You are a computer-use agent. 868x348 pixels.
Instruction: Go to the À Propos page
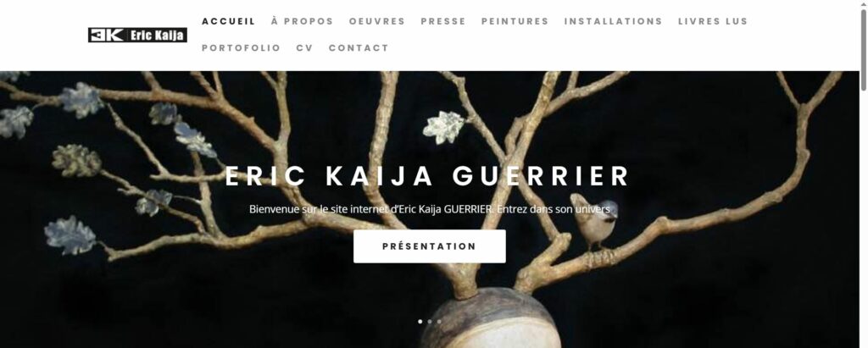click(303, 21)
